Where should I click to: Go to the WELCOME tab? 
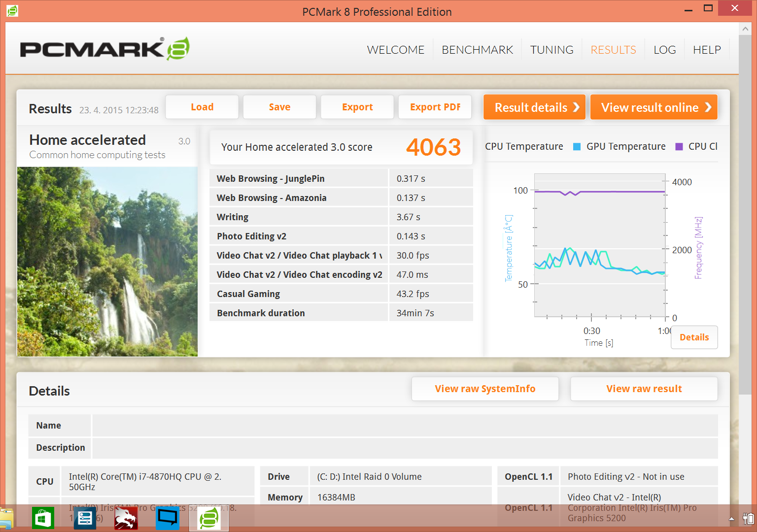(x=396, y=50)
